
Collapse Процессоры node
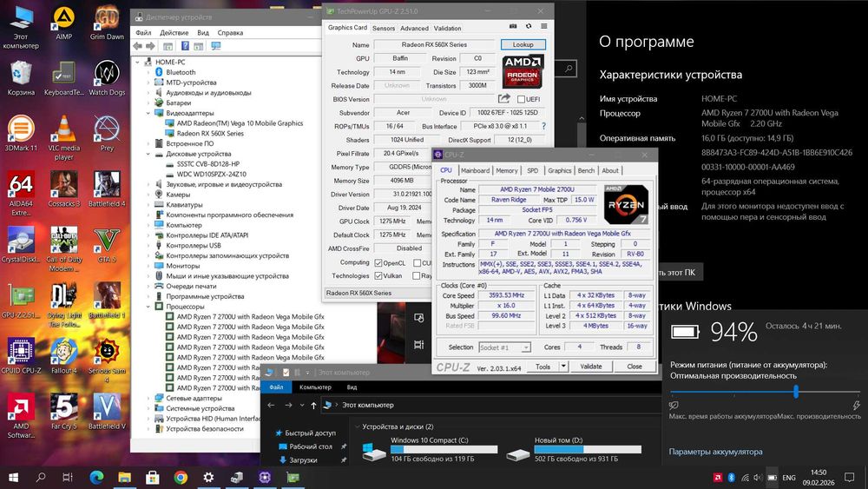pyautogui.click(x=148, y=307)
